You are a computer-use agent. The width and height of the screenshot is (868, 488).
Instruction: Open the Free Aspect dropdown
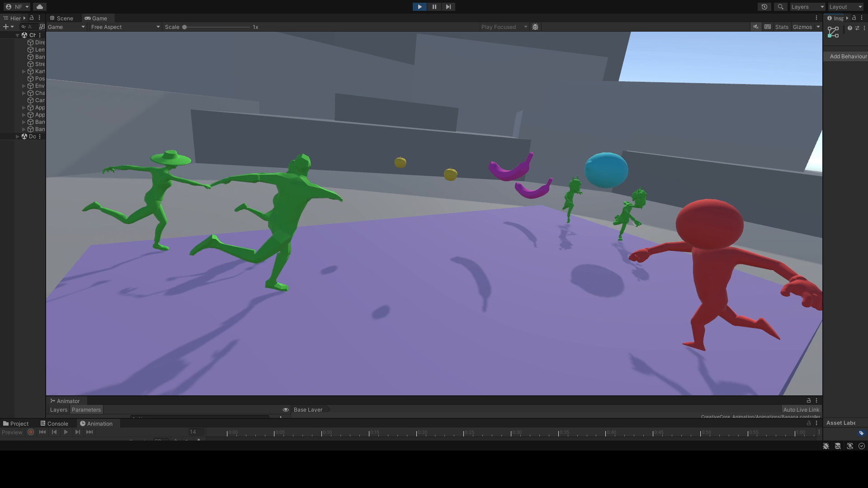[125, 27]
